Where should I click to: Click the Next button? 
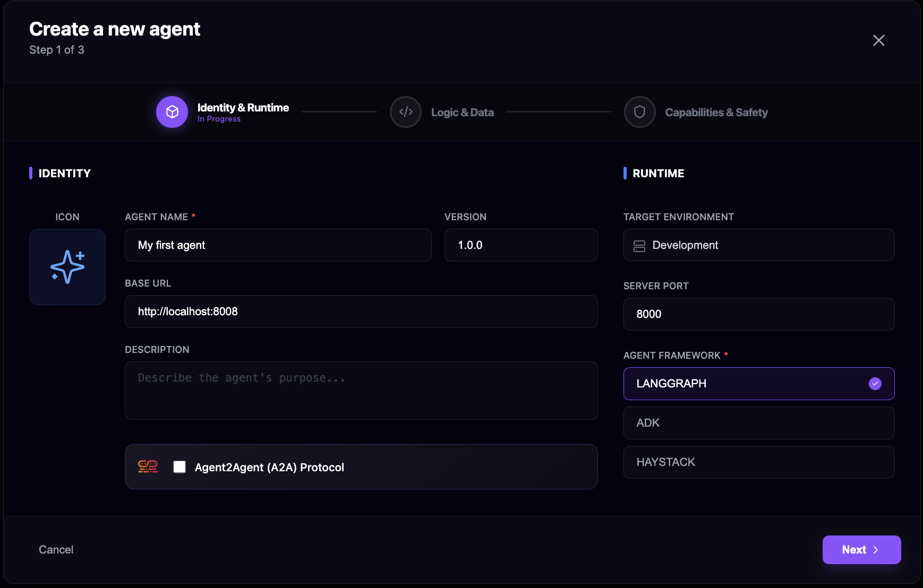(861, 550)
